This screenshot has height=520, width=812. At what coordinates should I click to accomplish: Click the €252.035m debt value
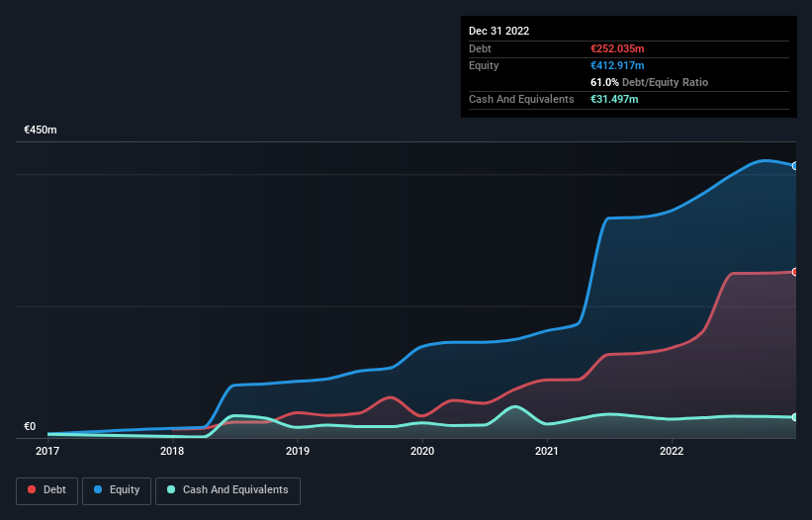coord(617,48)
